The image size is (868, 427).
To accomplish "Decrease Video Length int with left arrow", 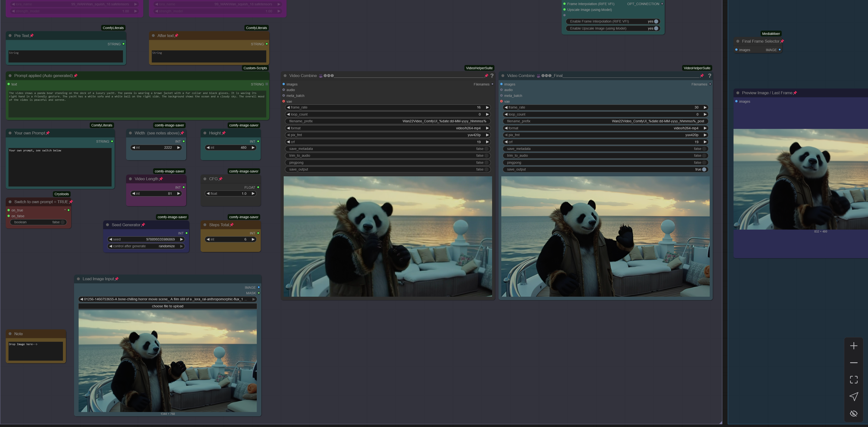I will (133, 194).
